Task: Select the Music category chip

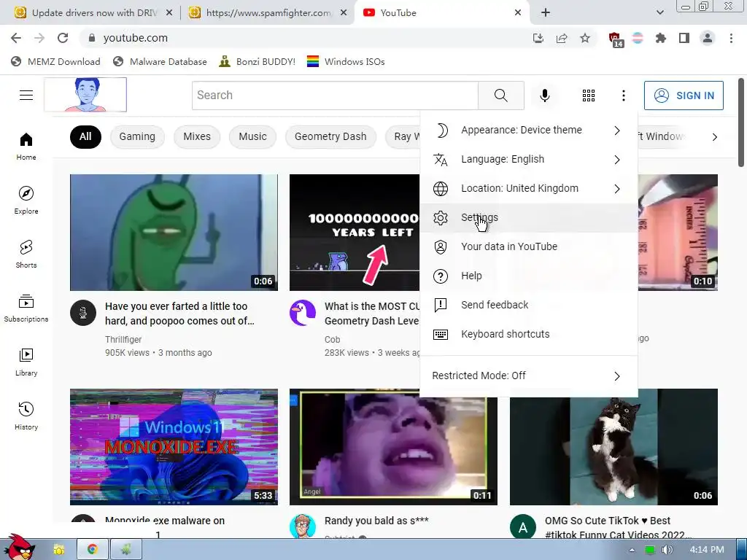Action: click(x=252, y=136)
